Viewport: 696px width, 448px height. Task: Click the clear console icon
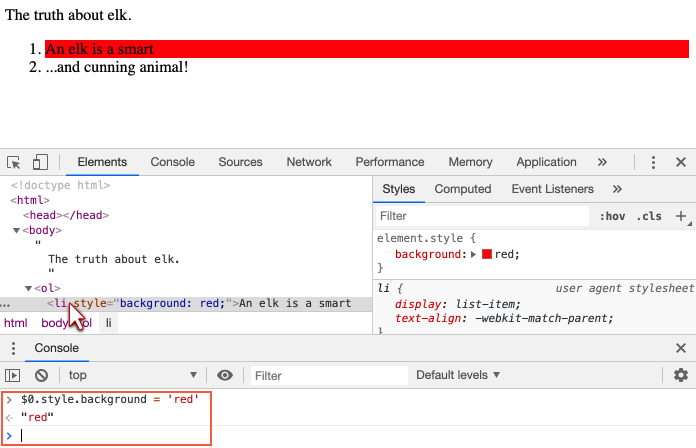[41, 375]
